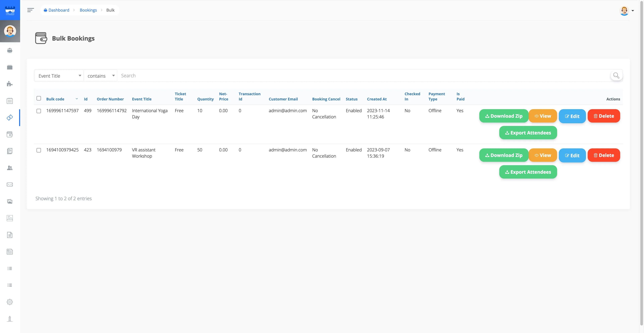The width and height of the screenshot is (644, 333).
Task: Click the puzzle piece sidebar icon
Action: tap(10, 84)
